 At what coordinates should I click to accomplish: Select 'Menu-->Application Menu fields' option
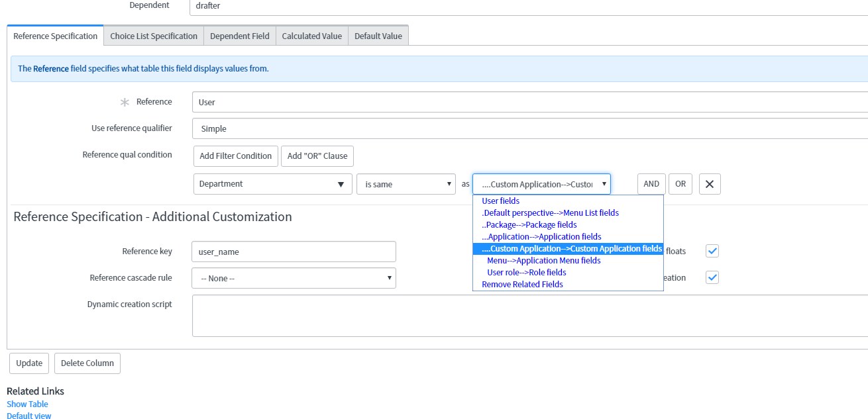(568, 260)
